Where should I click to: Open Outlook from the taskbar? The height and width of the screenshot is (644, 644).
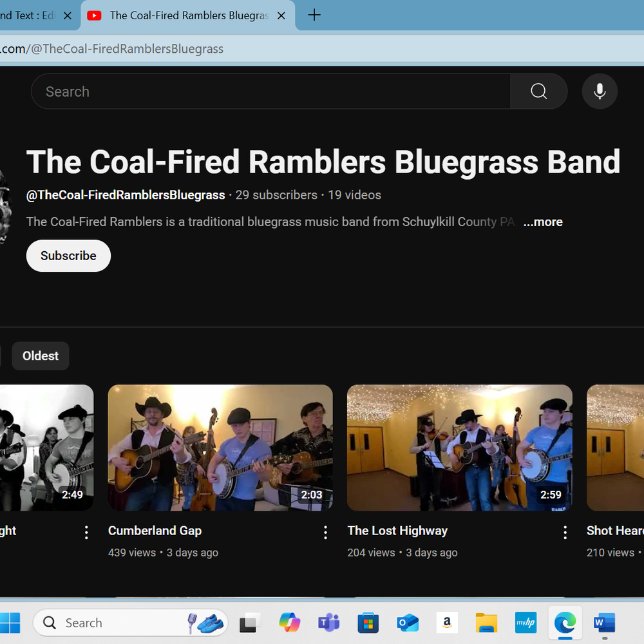pos(408,623)
